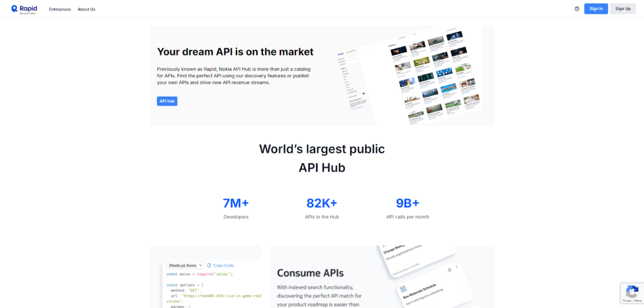Click the Rapid logo in the header
This screenshot has height=308, width=644.
tap(25, 9)
